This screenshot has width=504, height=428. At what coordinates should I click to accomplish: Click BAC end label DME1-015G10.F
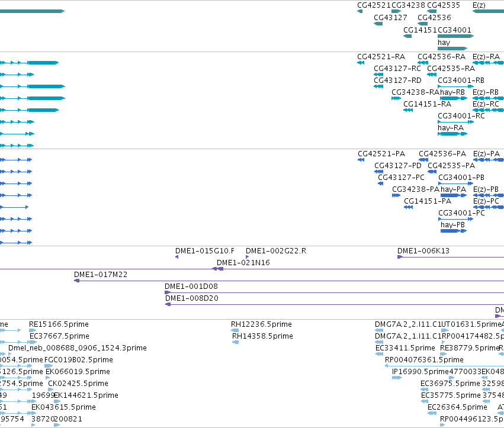205,251
